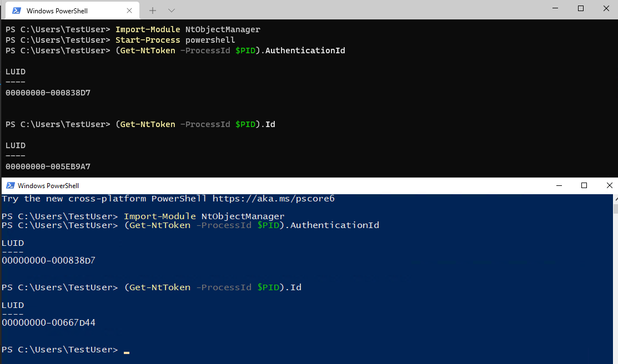The height and width of the screenshot is (364, 618).
Task: Close the blue PowerShell console window
Action: coord(609,185)
